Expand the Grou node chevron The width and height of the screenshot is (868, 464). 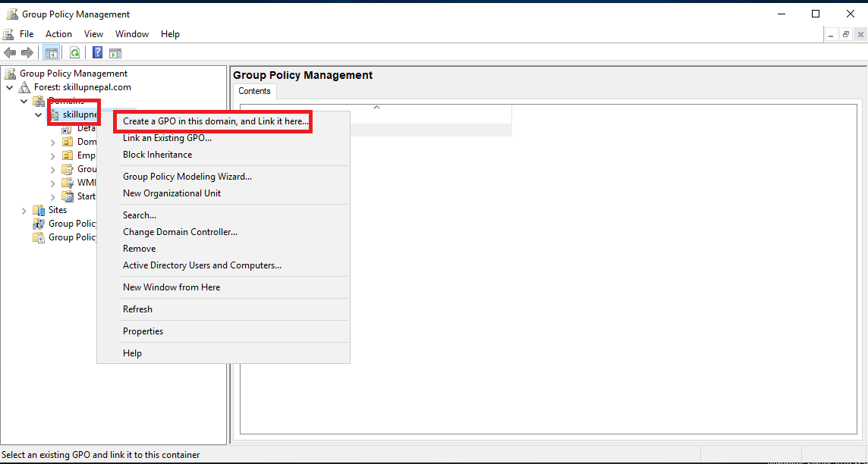click(x=52, y=170)
